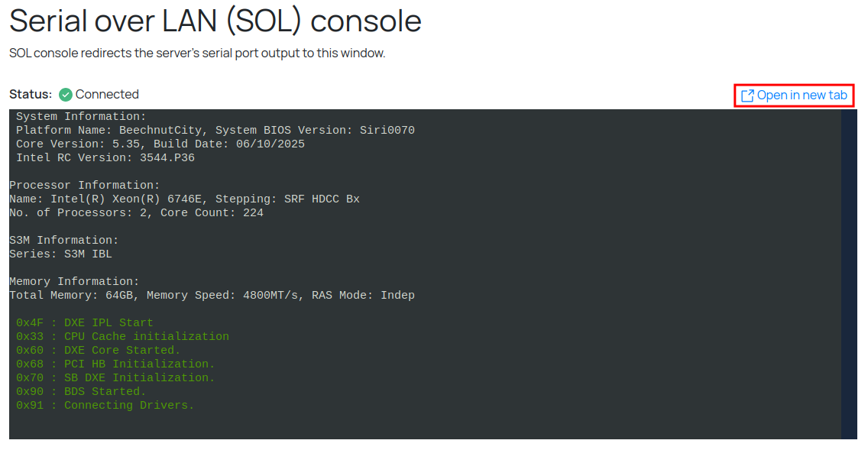Click the Total Memory 64GB line
Image resolution: width=868 pixels, height=450 pixels.
212,296
